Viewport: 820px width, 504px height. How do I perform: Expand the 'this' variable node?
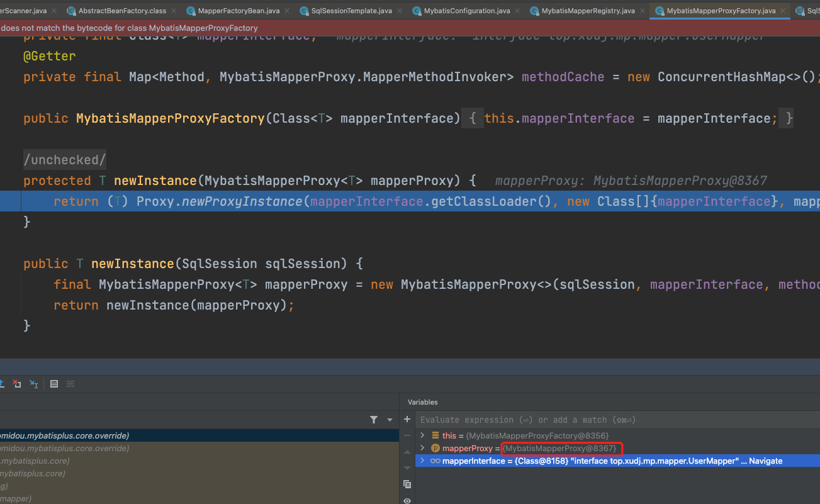tap(422, 435)
